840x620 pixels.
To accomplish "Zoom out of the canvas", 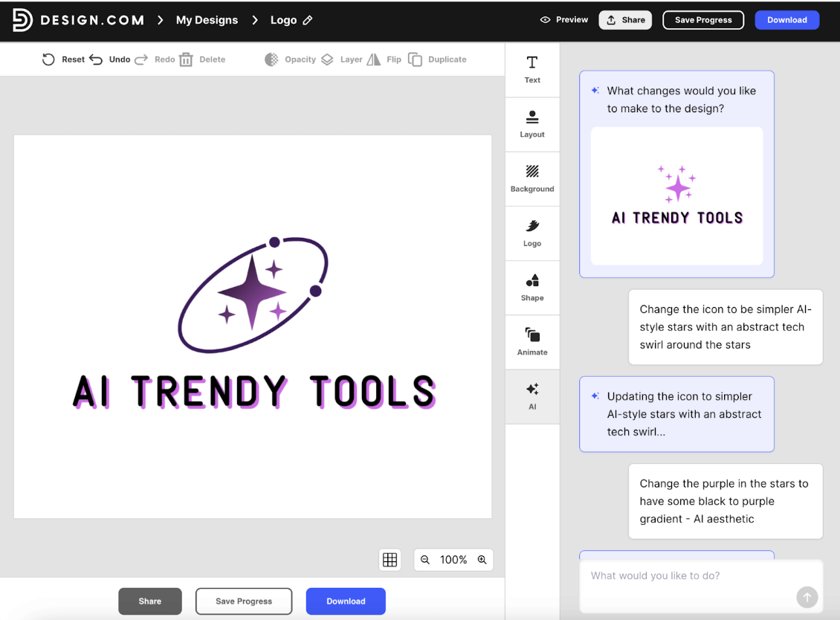I will point(425,560).
